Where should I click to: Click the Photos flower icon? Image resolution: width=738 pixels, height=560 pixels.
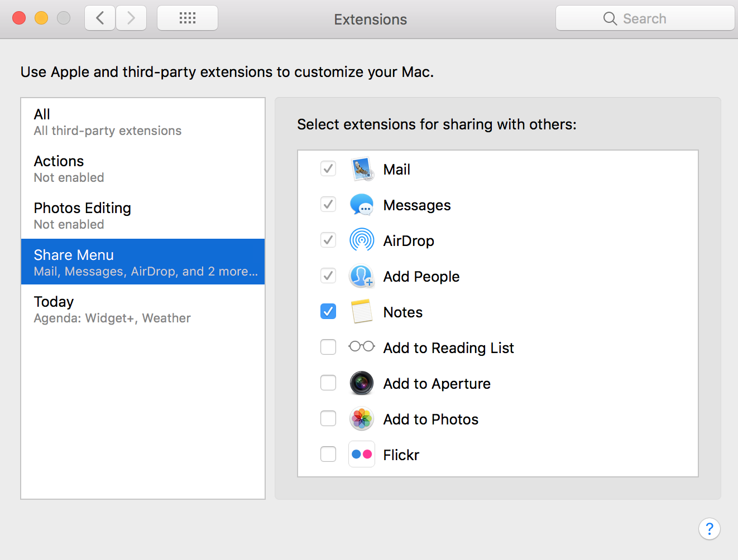pyautogui.click(x=362, y=419)
